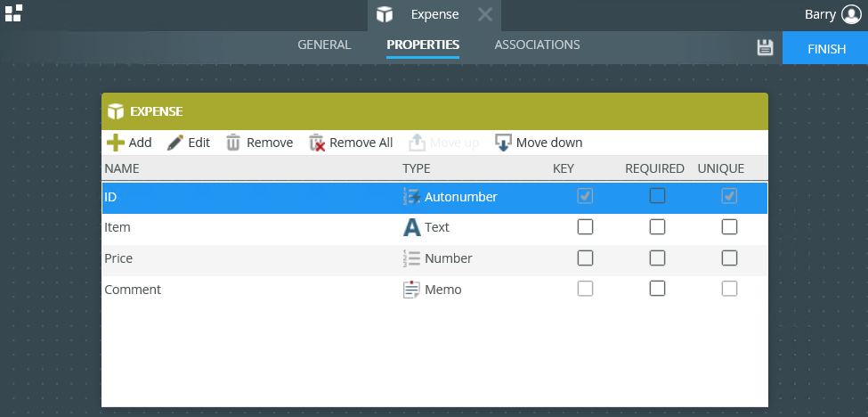Click the Remove trash icon

coord(233,143)
